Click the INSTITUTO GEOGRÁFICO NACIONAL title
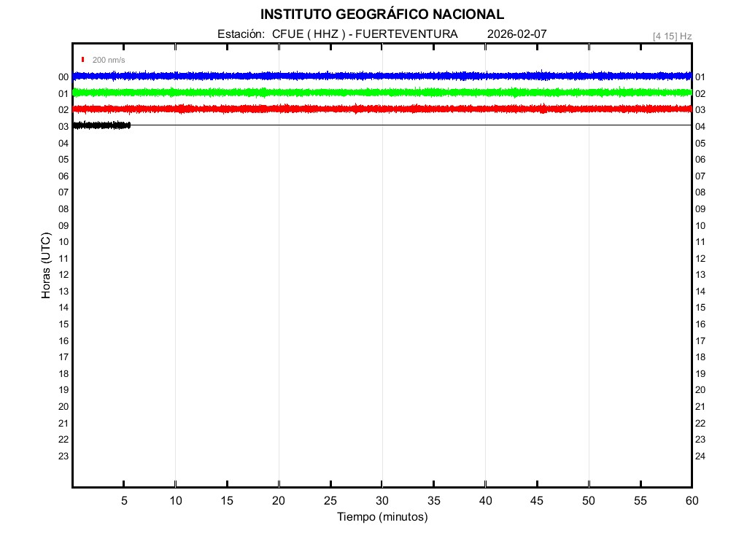This screenshot has height=560, width=747. coord(382,15)
